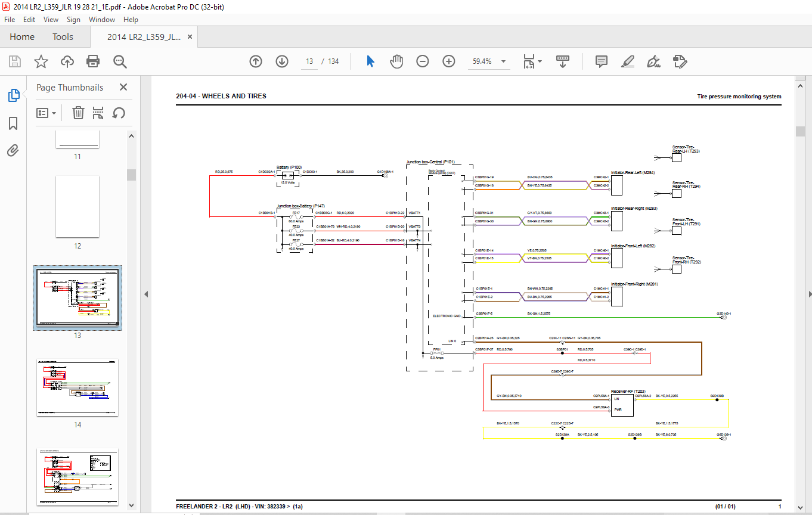
Task: Toggle scrolling mode keyboard icon
Action: (563, 61)
